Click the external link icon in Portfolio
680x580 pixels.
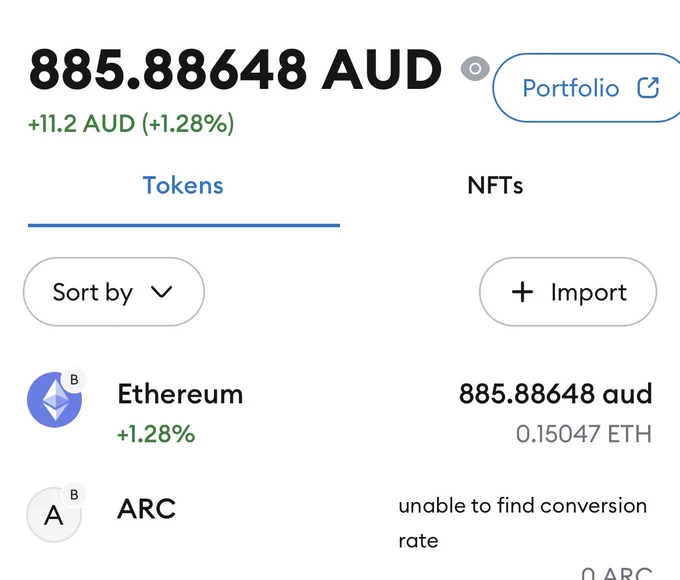click(x=648, y=88)
